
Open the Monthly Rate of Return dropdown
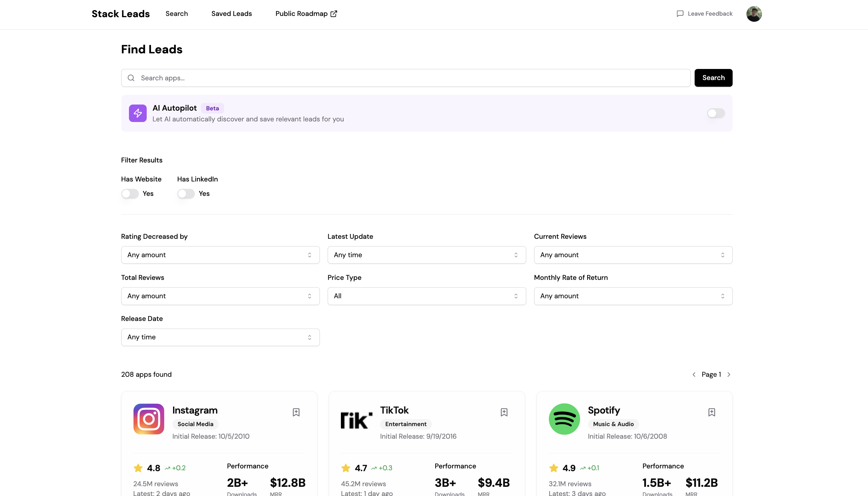633,296
